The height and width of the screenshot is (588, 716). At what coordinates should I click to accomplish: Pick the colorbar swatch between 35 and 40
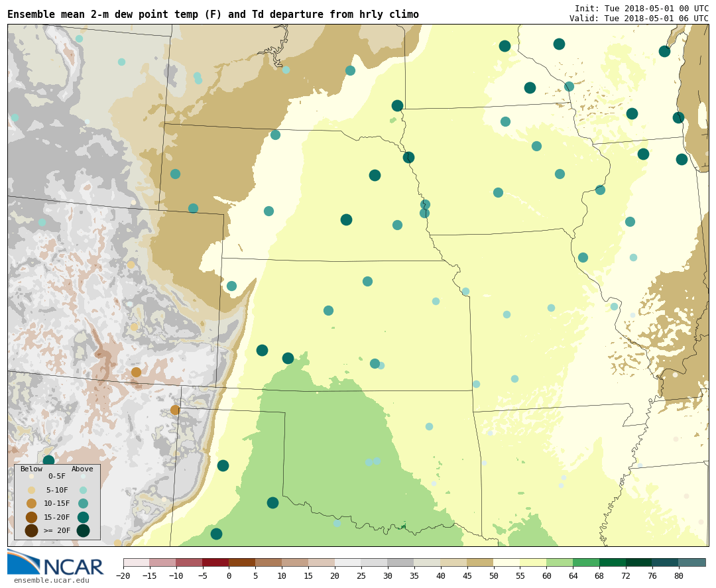[x=428, y=562]
